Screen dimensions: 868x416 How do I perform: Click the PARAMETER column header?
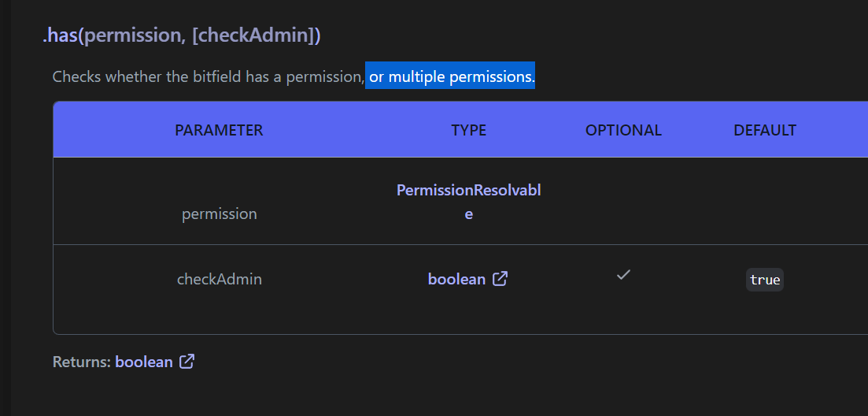click(220, 130)
